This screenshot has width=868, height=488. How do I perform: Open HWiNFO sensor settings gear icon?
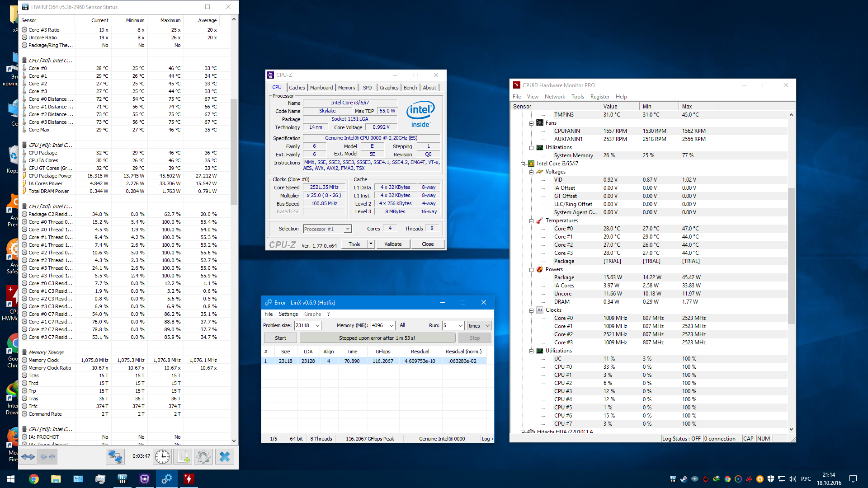pyautogui.click(x=203, y=457)
